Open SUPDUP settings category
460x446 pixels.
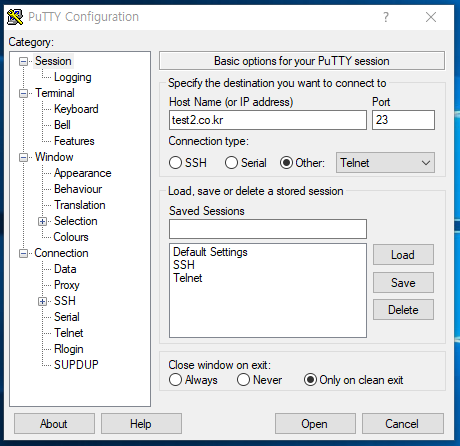pos(76,365)
